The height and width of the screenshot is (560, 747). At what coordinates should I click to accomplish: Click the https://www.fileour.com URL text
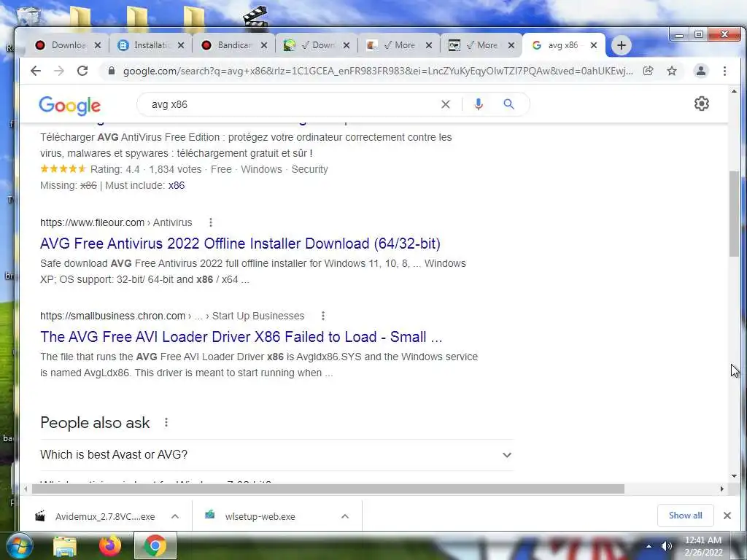point(92,222)
